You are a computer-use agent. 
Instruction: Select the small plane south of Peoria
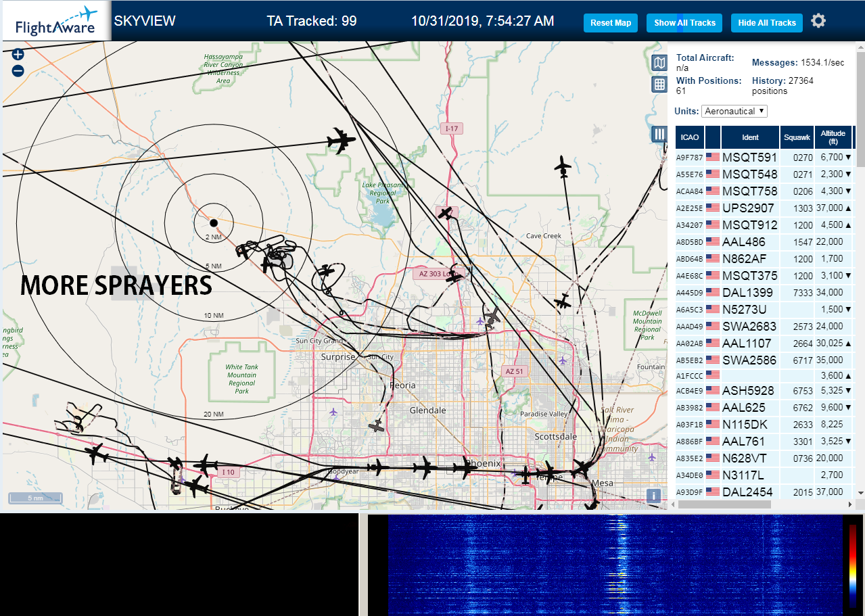377,426
